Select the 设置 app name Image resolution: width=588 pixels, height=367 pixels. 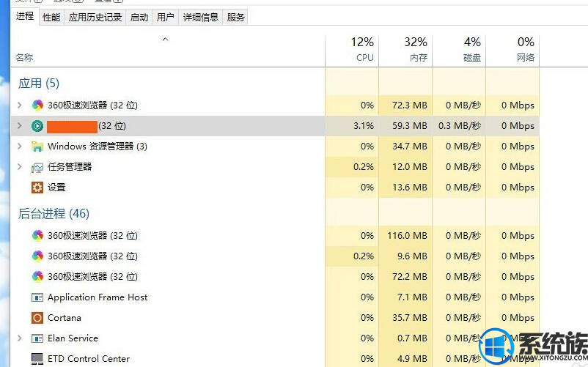pyautogui.click(x=56, y=188)
